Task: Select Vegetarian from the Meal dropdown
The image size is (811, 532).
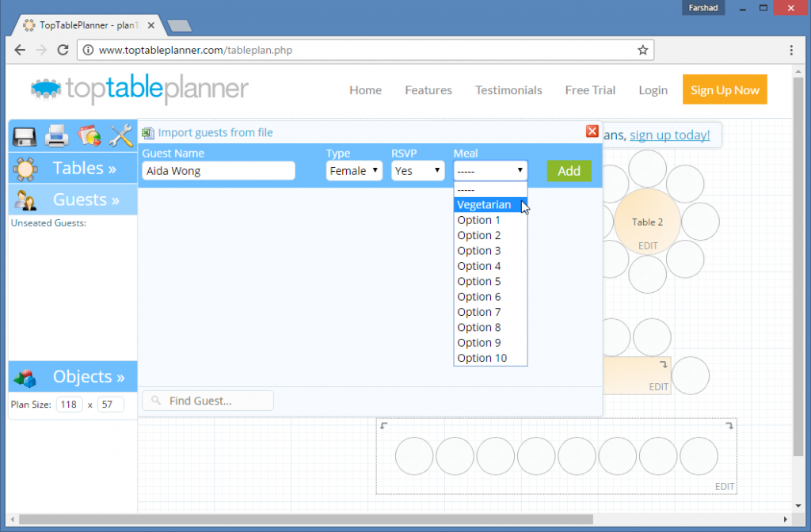Action: click(485, 204)
